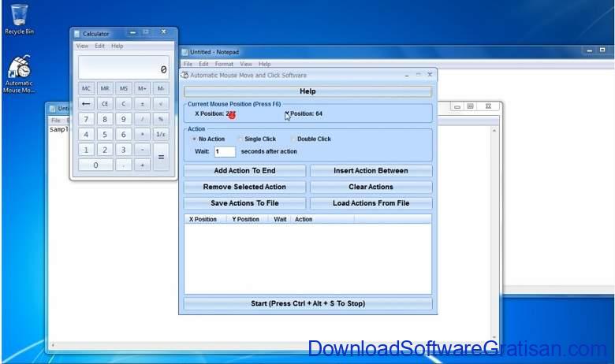Click the 1/x key in Calculator

click(161, 135)
